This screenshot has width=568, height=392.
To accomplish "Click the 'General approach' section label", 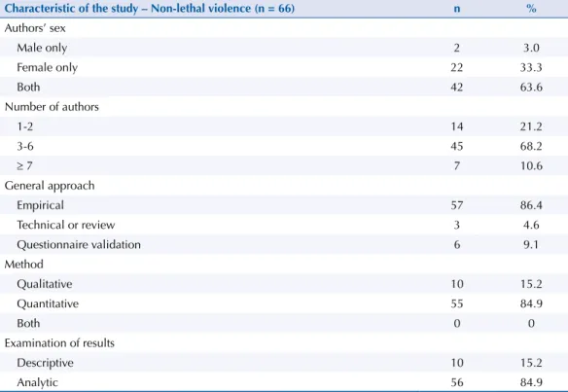I will [x=50, y=186].
